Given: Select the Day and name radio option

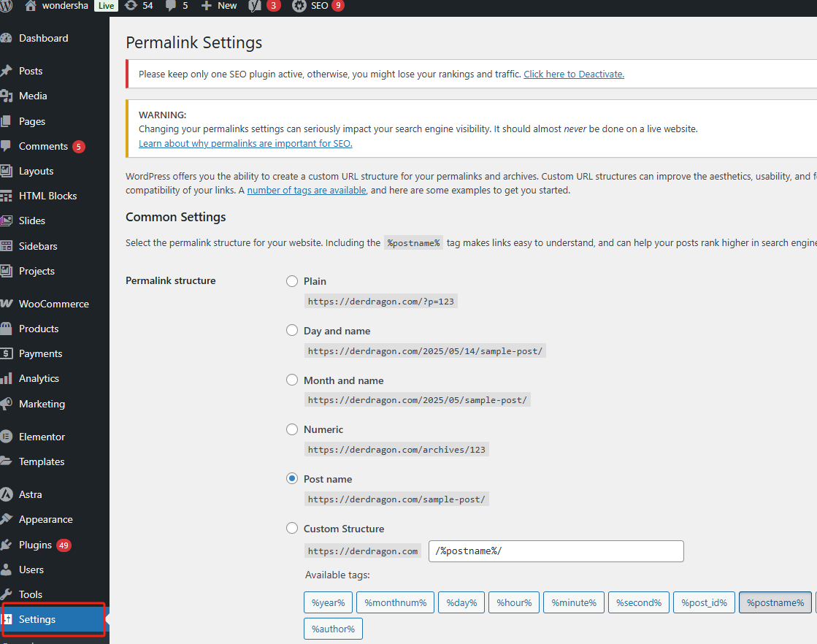Looking at the screenshot, I should point(292,331).
